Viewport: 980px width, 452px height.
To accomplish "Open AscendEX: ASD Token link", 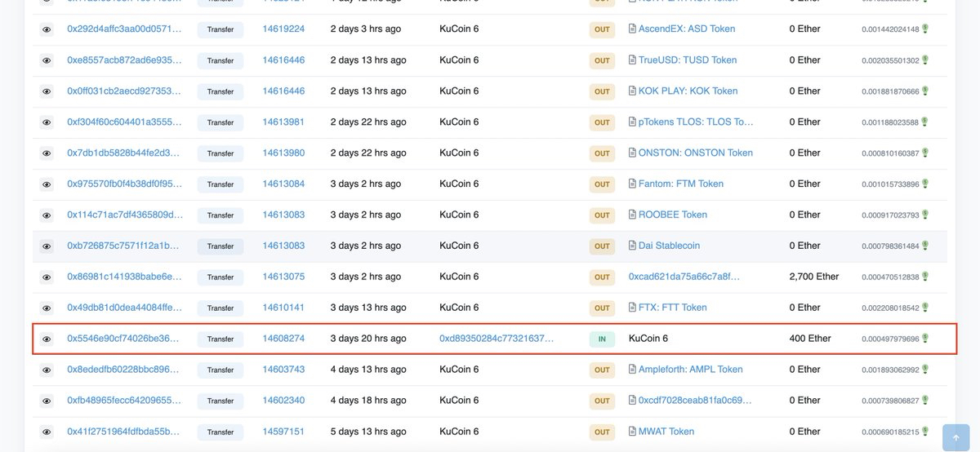I will click(x=687, y=29).
